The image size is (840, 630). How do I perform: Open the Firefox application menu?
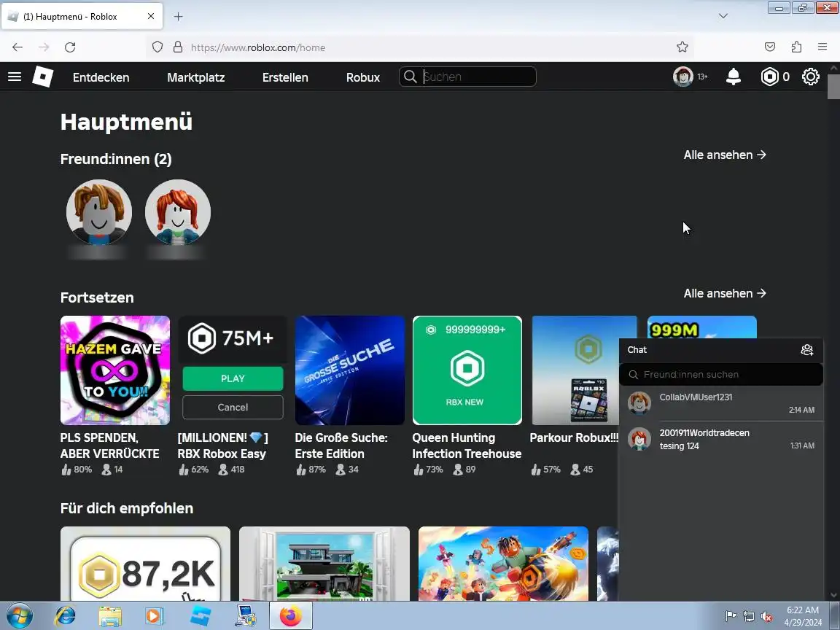pos(822,47)
